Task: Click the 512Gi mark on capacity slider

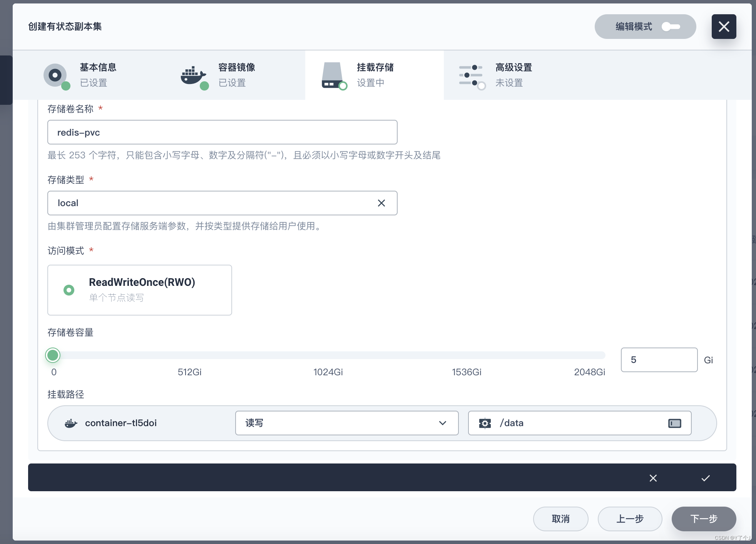Action: tap(189, 372)
